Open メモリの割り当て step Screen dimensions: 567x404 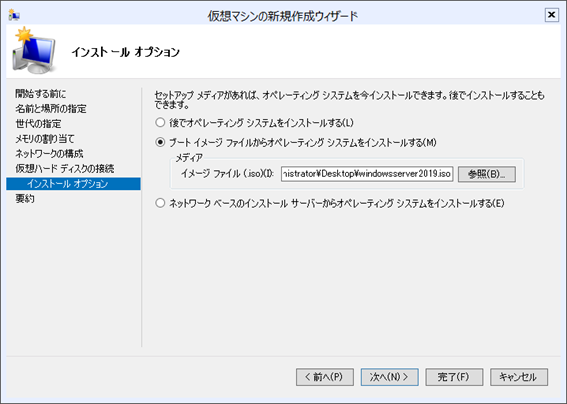(x=45, y=139)
